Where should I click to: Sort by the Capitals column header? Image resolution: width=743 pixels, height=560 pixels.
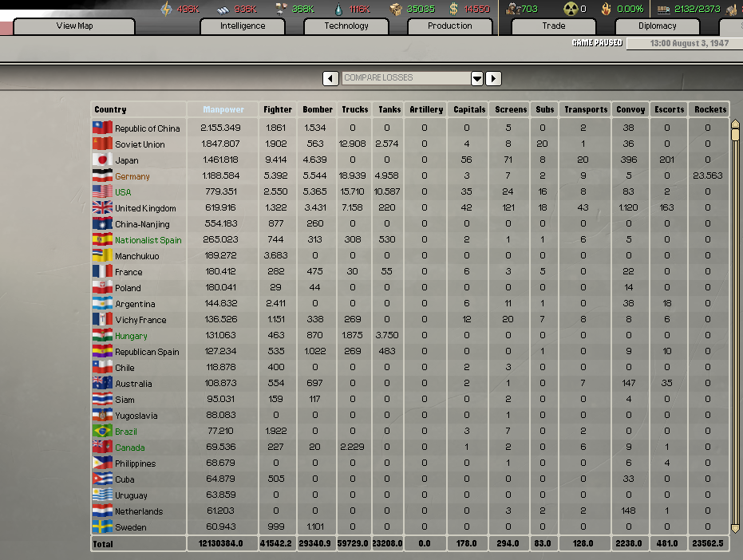pyautogui.click(x=469, y=109)
